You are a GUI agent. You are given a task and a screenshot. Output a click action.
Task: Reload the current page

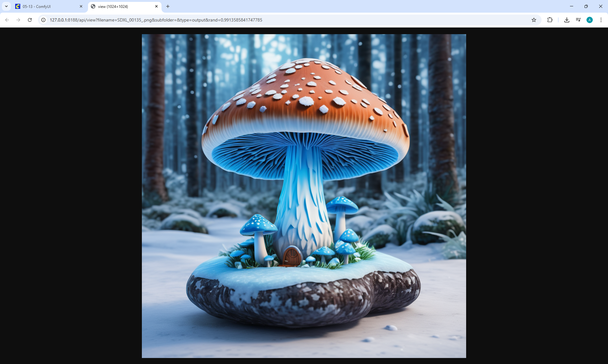pos(30,20)
